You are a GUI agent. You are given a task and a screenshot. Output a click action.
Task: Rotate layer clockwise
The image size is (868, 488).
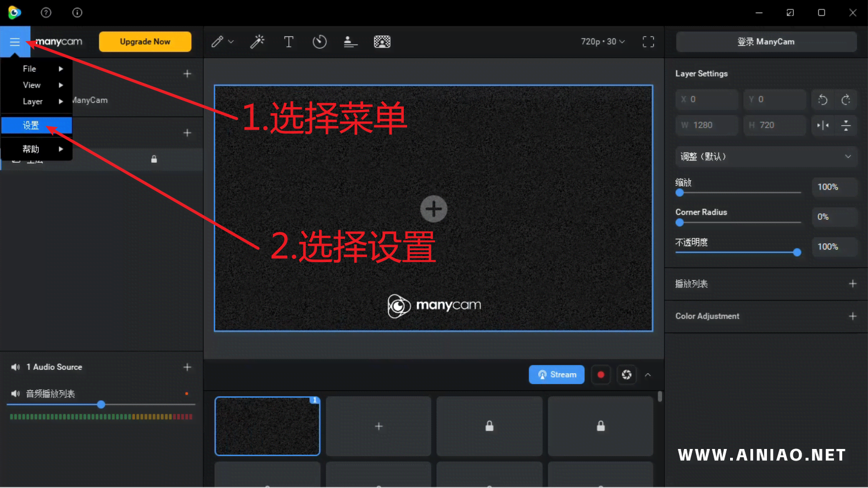(x=846, y=99)
